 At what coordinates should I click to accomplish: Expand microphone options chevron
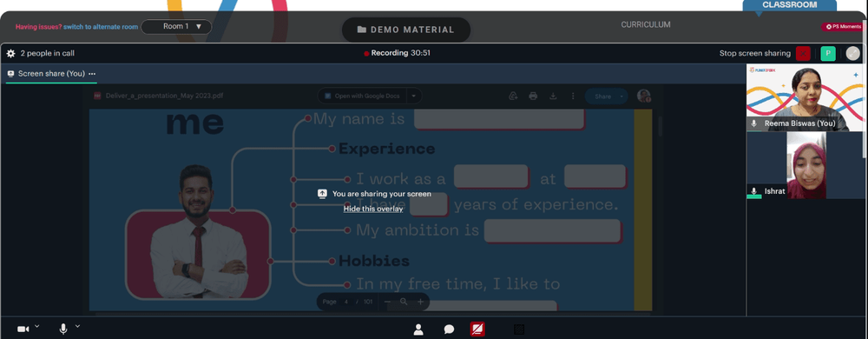[77, 326]
